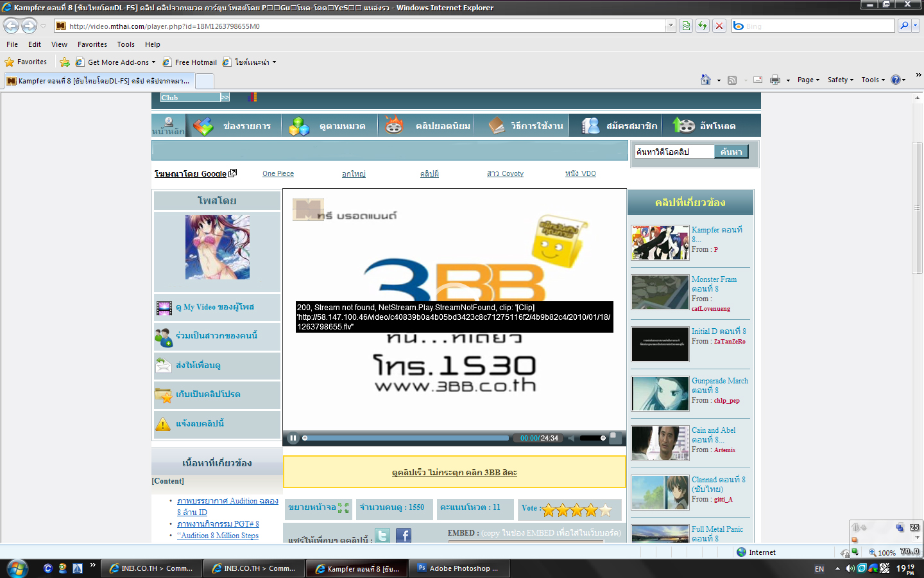The height and width of the screenshot is (578, 924).
Task: Open Get More Add-ons favorites item
Action: (x=116, y=62)
